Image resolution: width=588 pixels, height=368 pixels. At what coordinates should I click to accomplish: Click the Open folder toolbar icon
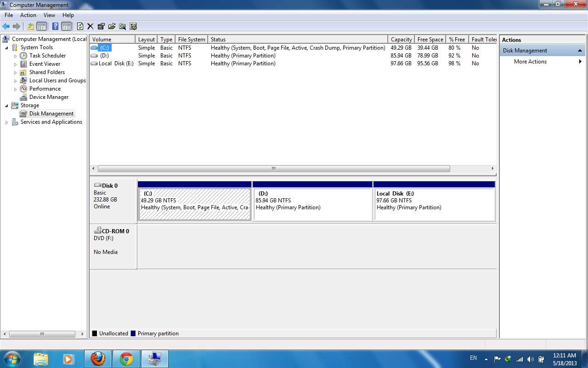click(112, 27)
